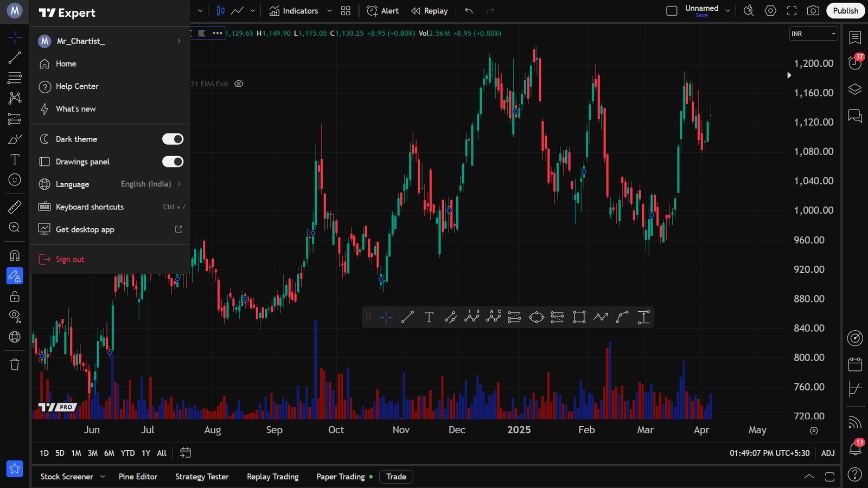Open the calendar icon in right sidebar

[855, 364]
